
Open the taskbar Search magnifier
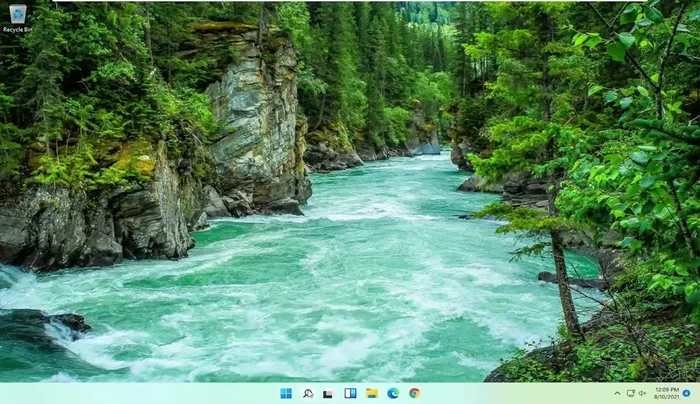click(308, 393)
